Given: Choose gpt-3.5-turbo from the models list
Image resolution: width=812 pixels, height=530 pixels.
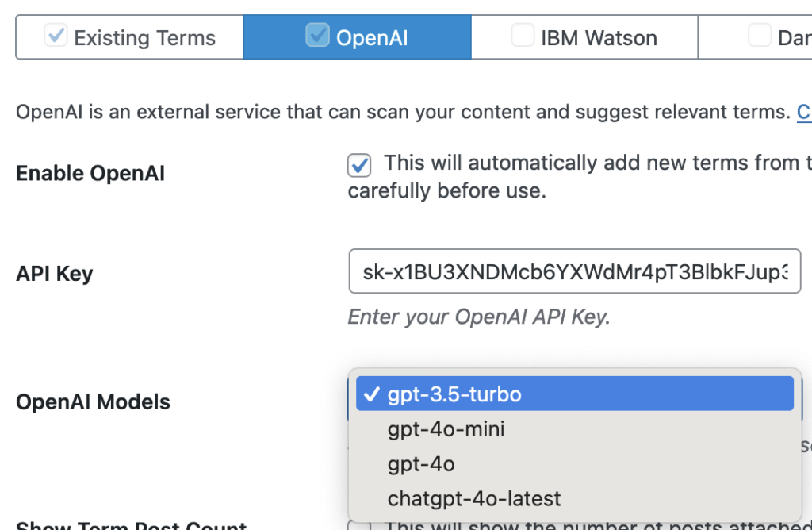Looking at the screenshot, I should (575, 394).
